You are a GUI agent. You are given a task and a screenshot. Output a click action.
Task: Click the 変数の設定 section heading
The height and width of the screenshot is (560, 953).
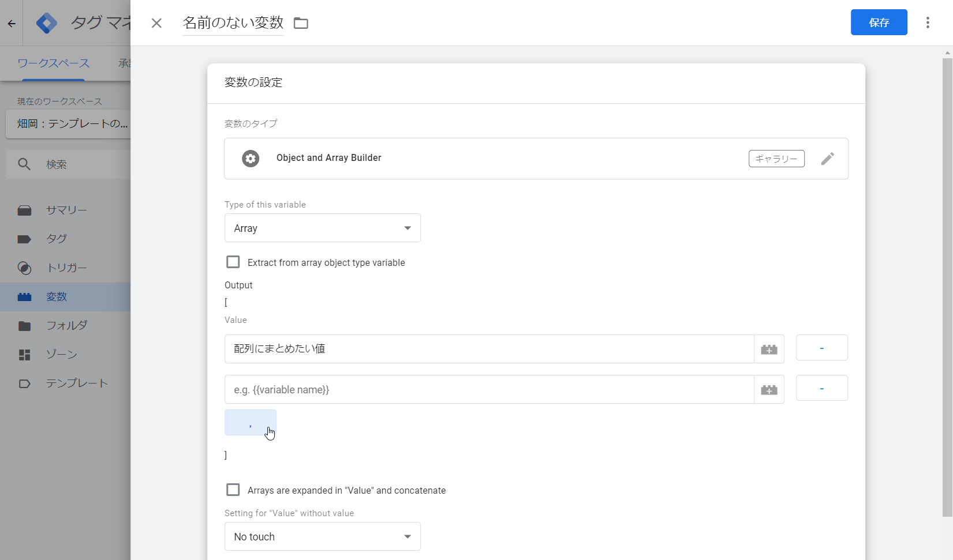click(x=253, y=82)
